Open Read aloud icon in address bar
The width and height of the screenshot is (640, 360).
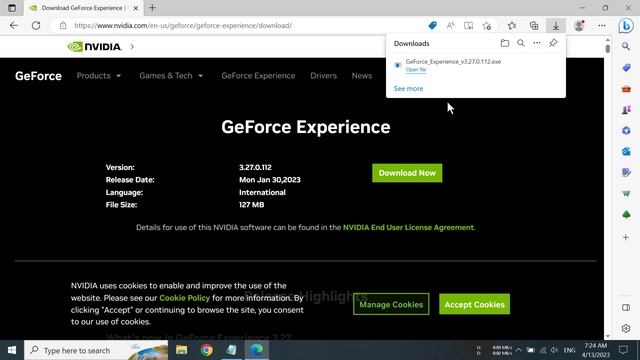point(451,25)
